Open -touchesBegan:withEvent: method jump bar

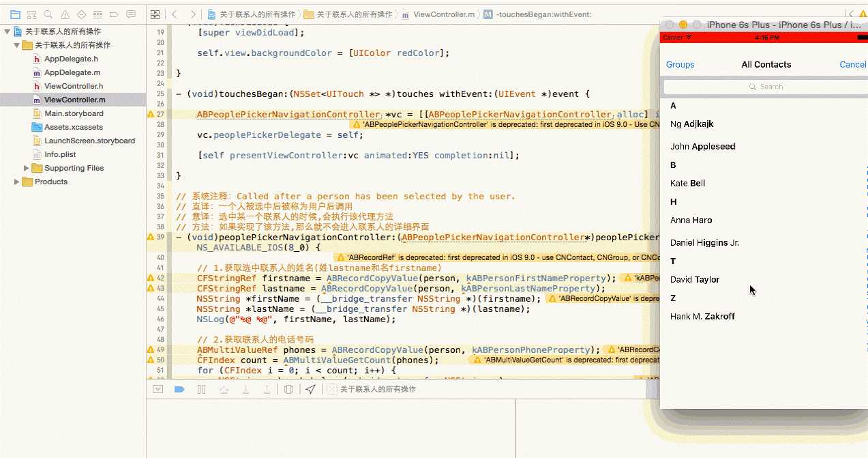pos(537,14)
